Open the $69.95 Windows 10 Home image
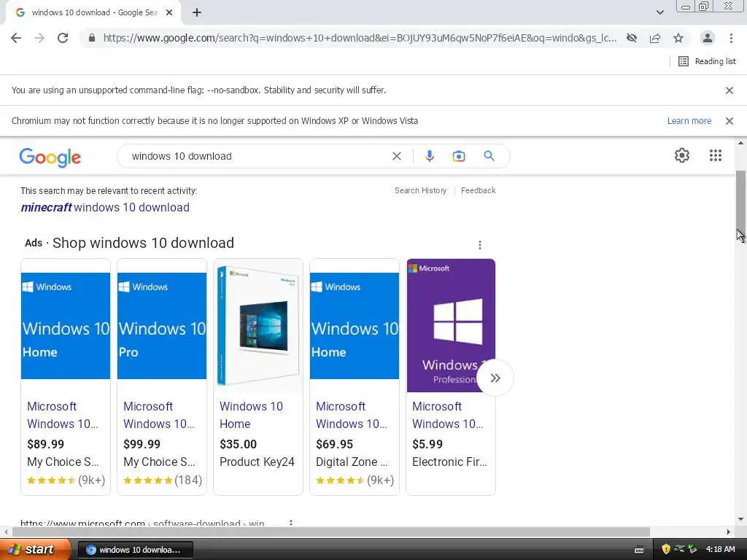This screenshot has width=747, height=560. (x=355, y=326)
